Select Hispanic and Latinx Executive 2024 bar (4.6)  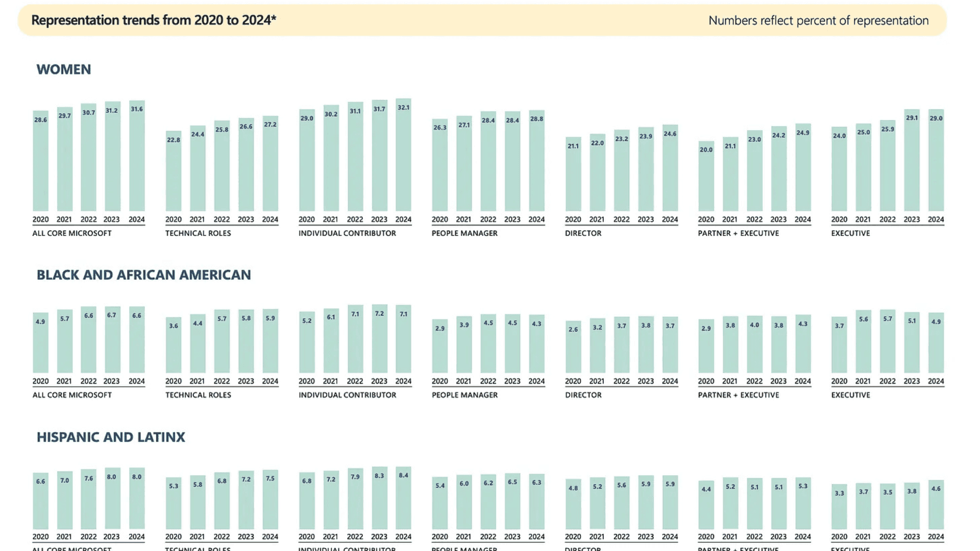(x=936, y=505)
